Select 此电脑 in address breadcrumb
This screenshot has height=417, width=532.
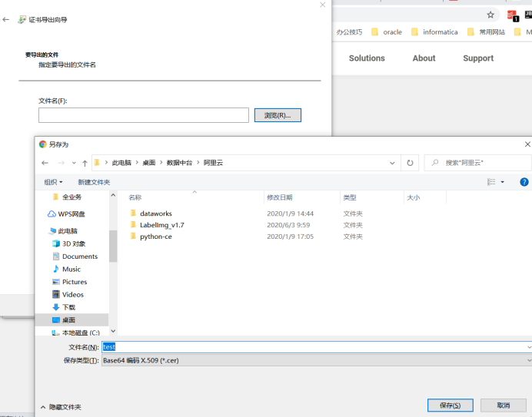pos(121,163)
